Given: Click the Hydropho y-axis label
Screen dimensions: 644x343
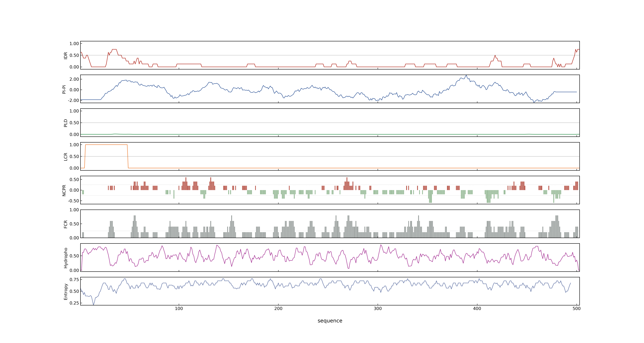Looking at the screenshot, I should tap(66, 258).
